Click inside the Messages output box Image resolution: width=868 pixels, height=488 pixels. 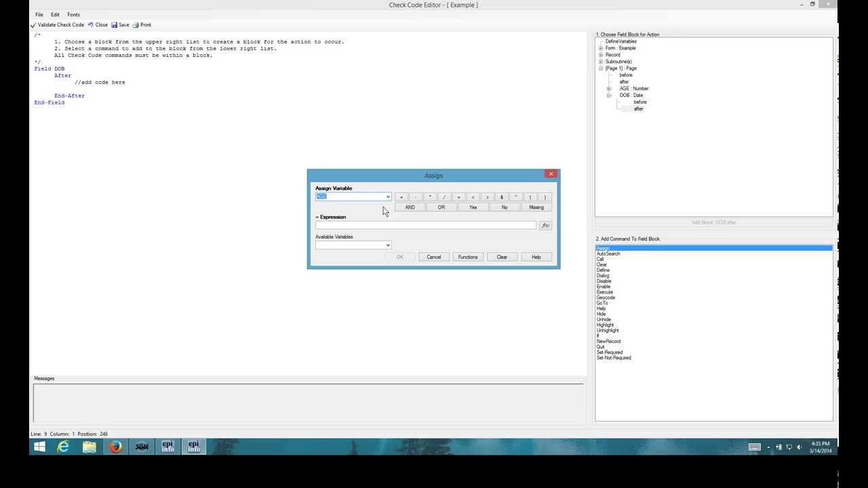(308, 403)
